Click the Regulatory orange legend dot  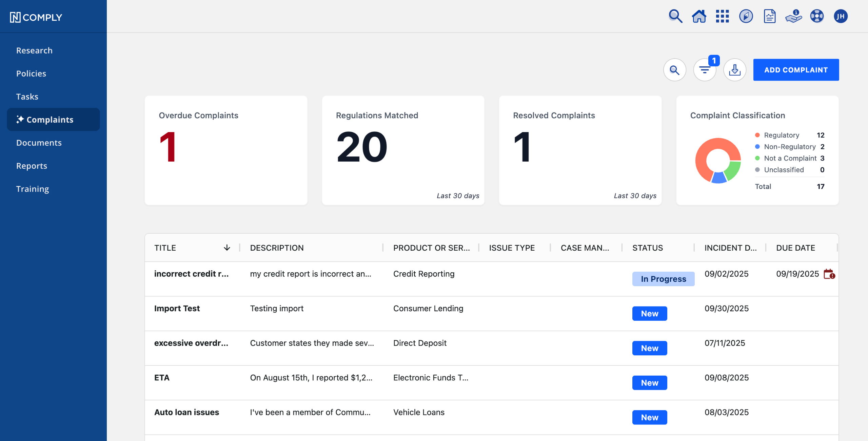(x=757, y=135)
